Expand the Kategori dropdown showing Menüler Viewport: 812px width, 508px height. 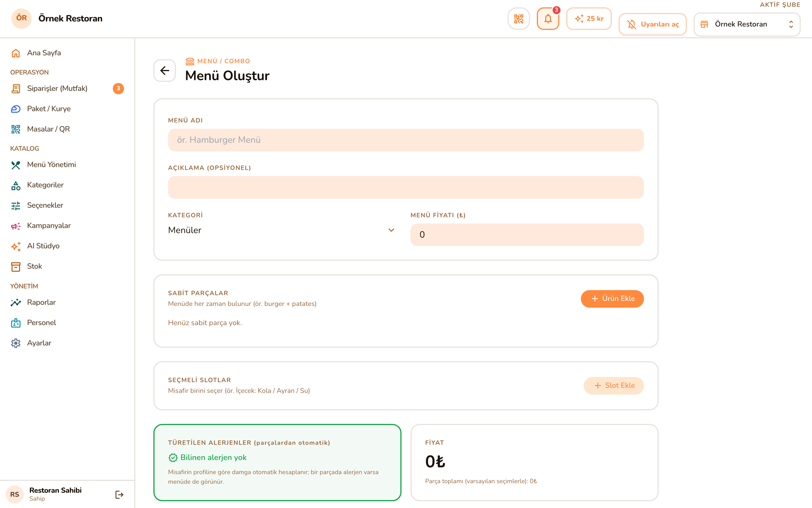tap(282, 230)
